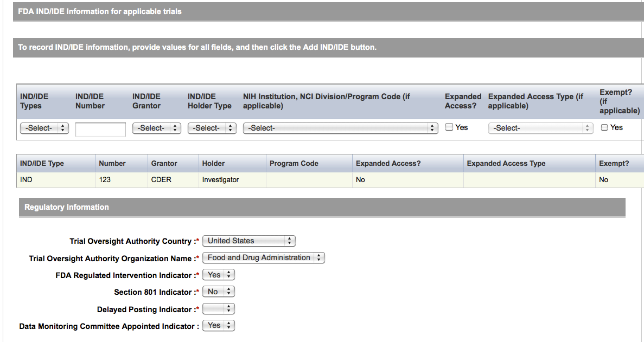Viewport: 644px width, 342px height.
Task: Select the Investigator holder cell
Action: 232,179
